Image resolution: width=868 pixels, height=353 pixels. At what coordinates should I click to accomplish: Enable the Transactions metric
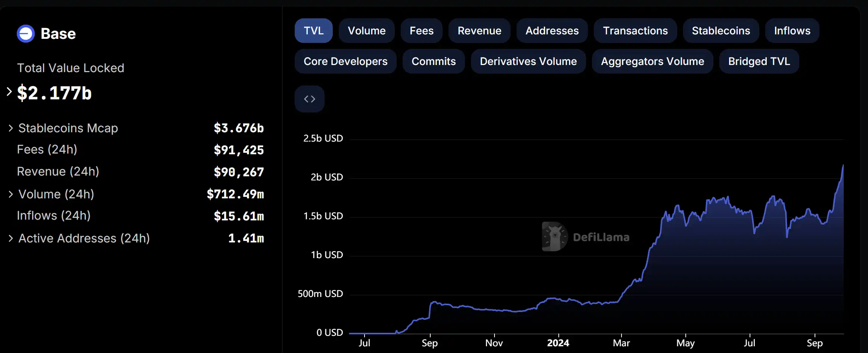(635, 31)
